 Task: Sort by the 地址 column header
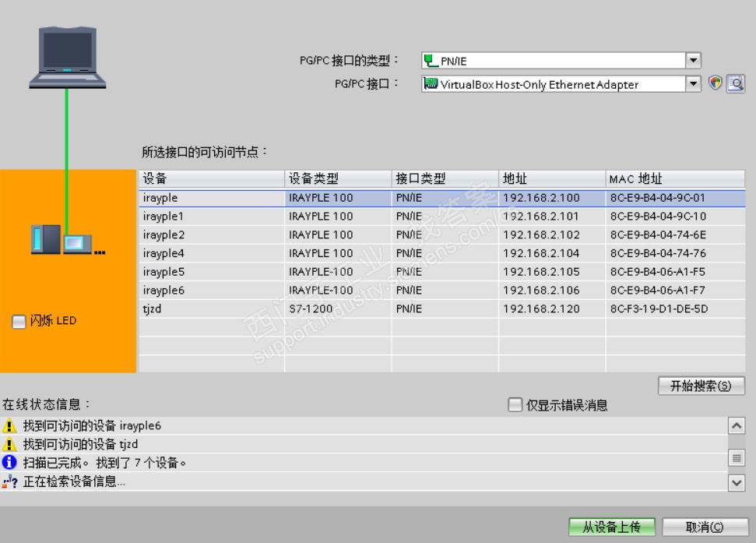[552, 179]
